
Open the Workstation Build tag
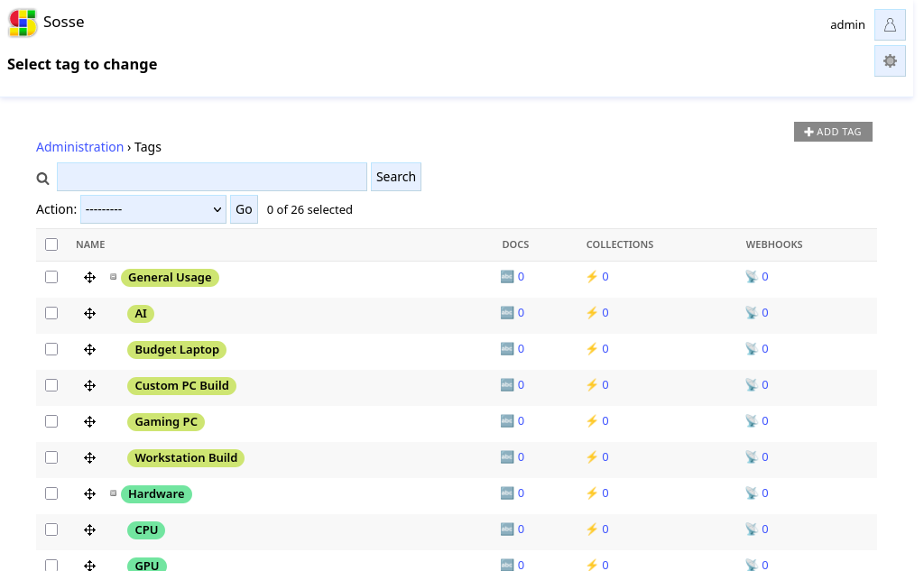[186, 458]
